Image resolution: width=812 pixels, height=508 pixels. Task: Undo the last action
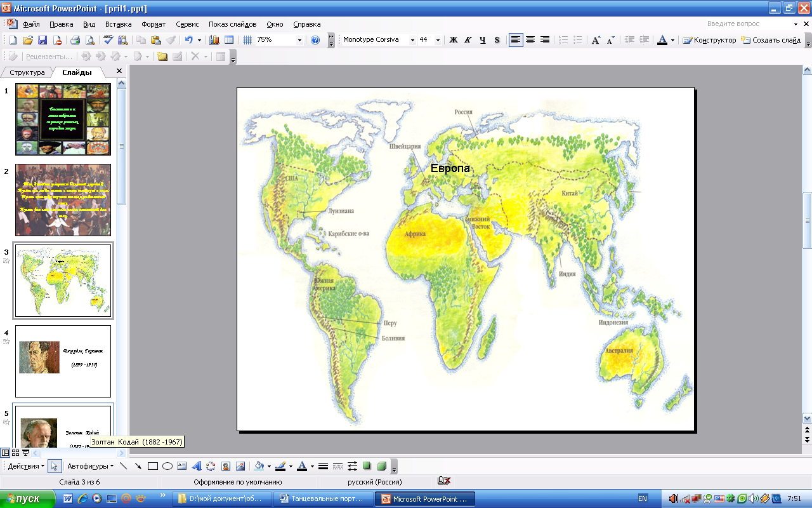point(189,40)
